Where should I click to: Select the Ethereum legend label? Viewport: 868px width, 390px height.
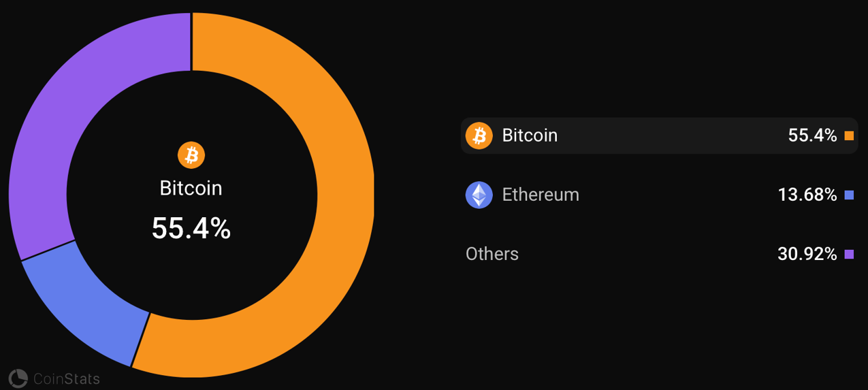541,195
